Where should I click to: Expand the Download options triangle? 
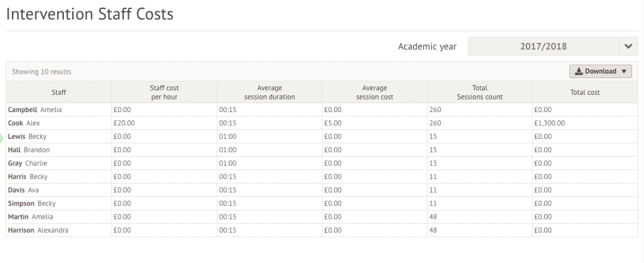[x=624, y=72]
